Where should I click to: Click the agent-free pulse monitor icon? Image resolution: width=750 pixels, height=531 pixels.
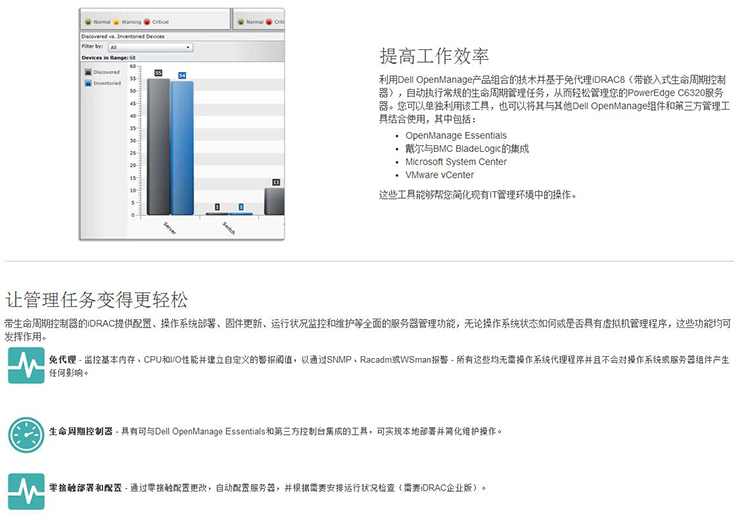[25, 366]
